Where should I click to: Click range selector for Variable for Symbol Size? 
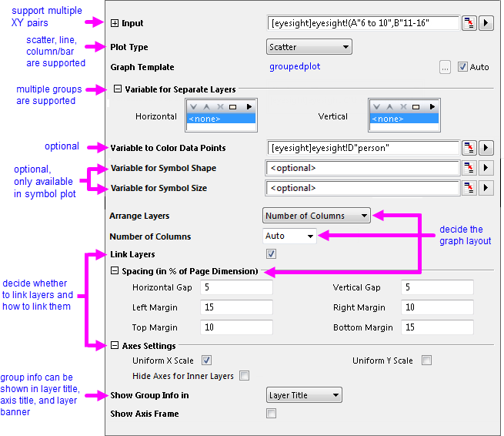coord(469,187)
